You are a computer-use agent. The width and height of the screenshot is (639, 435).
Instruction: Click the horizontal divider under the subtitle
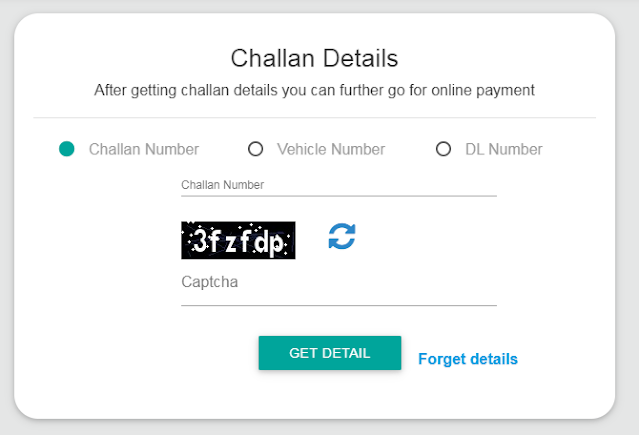click(x=314, y=118)
